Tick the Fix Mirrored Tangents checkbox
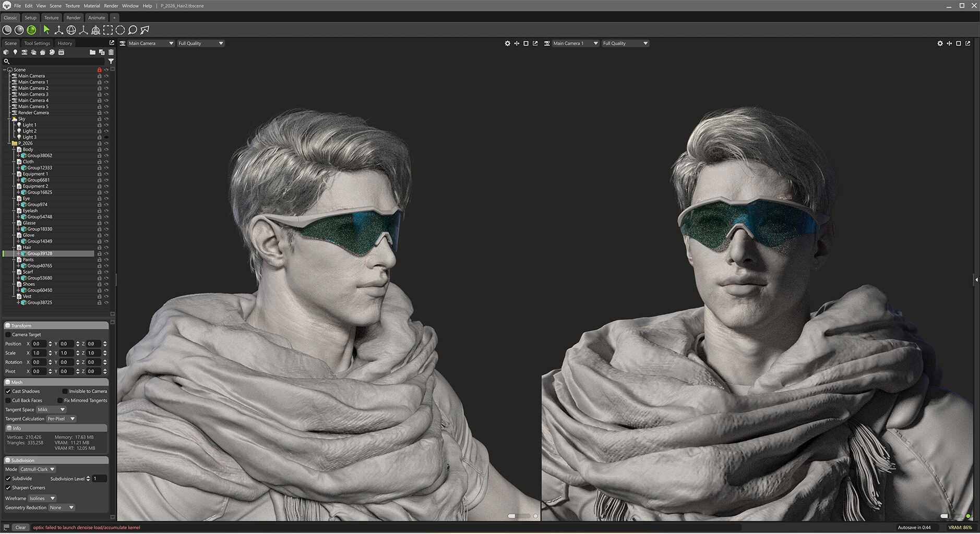Viewport: 980px width, 534px height. (x=60, y=400)
